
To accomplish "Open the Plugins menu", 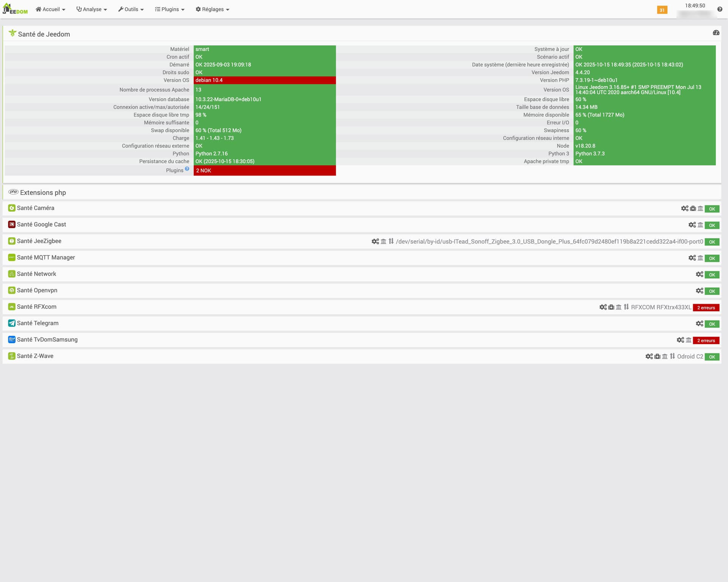I will click(x=169, y=9).
